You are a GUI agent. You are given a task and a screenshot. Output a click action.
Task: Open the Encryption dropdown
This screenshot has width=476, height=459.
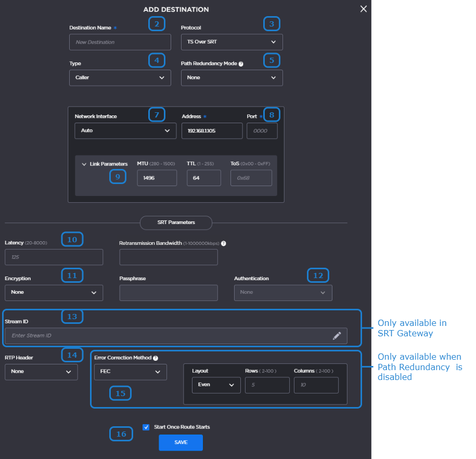[54, 293]
